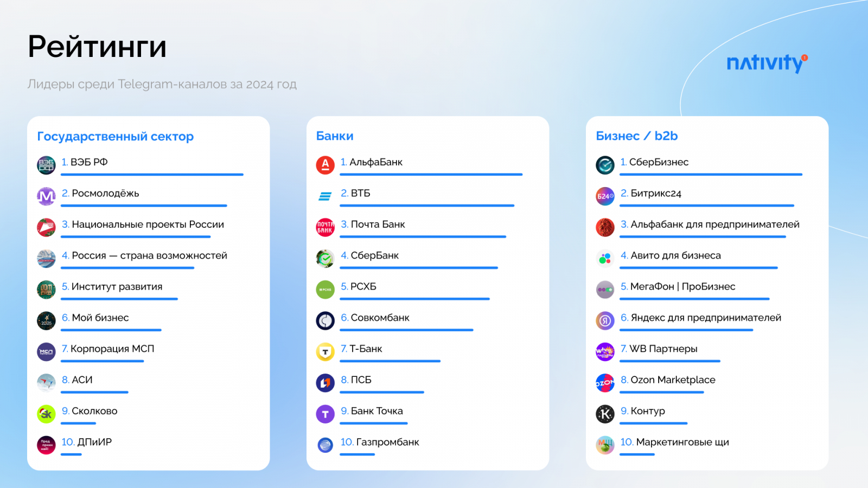The height and width of the screenshot is (488, 868).
Task: Select the WB Партнеры logo
Action: [x=605, y=352]
